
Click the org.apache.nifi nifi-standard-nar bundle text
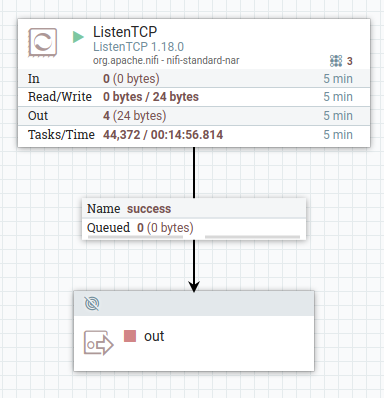166,60
